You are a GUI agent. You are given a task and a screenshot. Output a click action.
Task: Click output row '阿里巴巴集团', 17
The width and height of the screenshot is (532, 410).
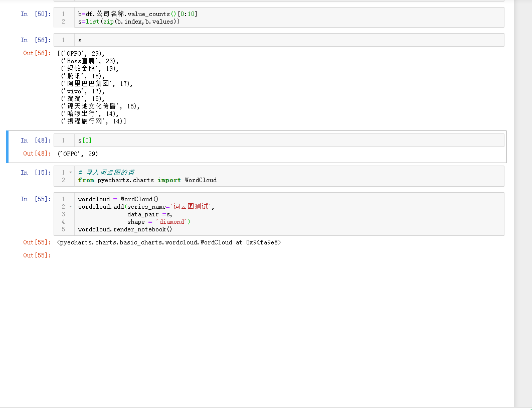(97, 84)
